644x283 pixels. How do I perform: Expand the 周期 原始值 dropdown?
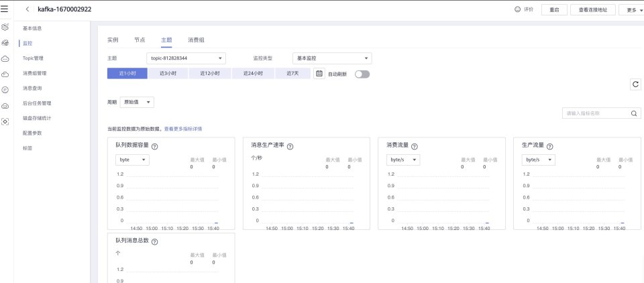136,102
